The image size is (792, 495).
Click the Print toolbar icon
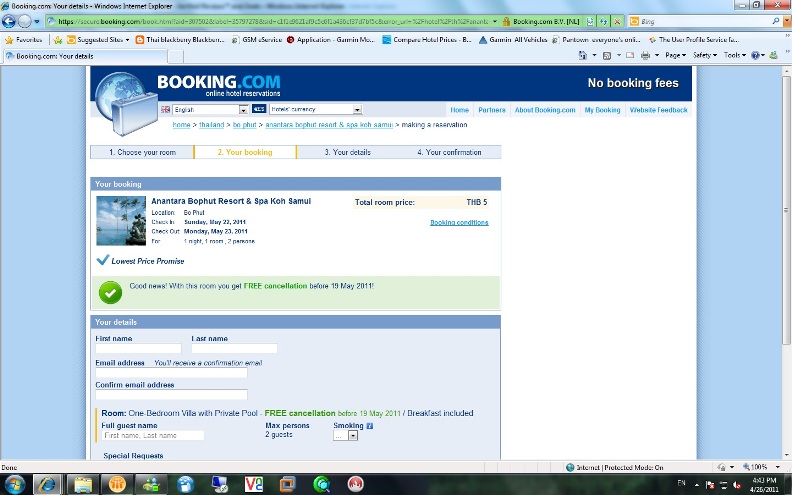click(x=645, y=55)
